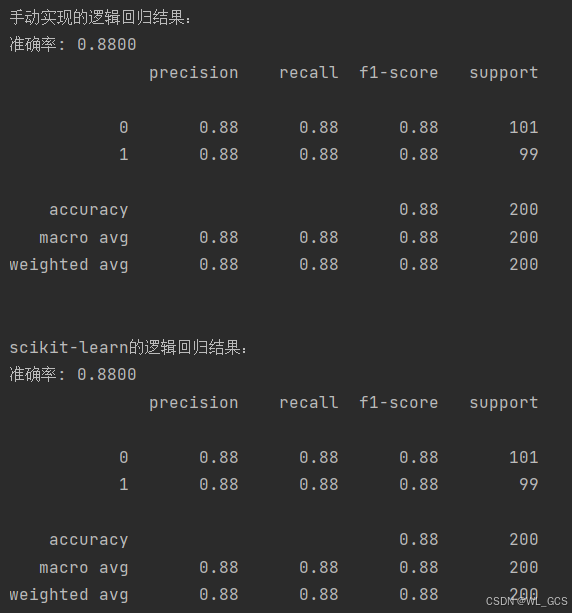Select accuracy row f1-score "0.88" in scikit-learn report
This screenshot has height=613, width=572.
(x=419, y=540)
